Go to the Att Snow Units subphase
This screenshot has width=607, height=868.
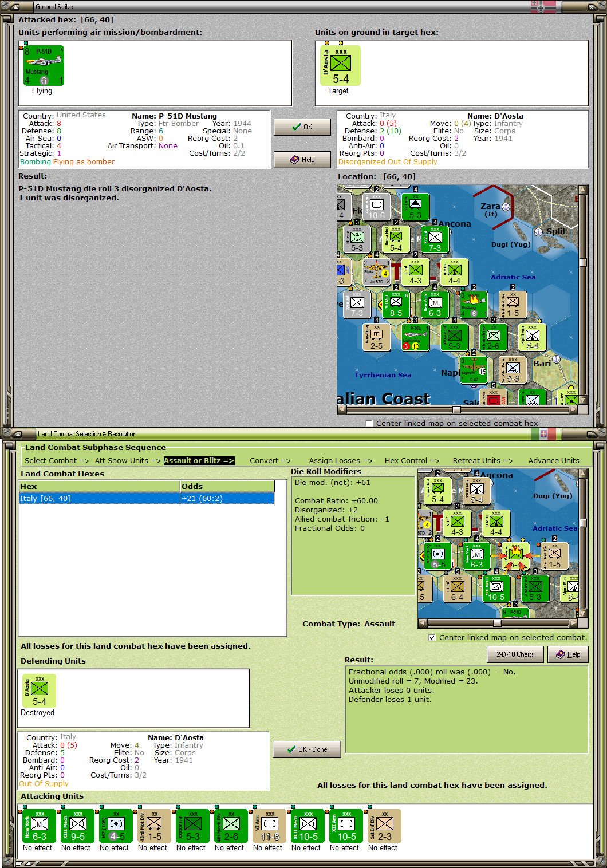[128, 460]
